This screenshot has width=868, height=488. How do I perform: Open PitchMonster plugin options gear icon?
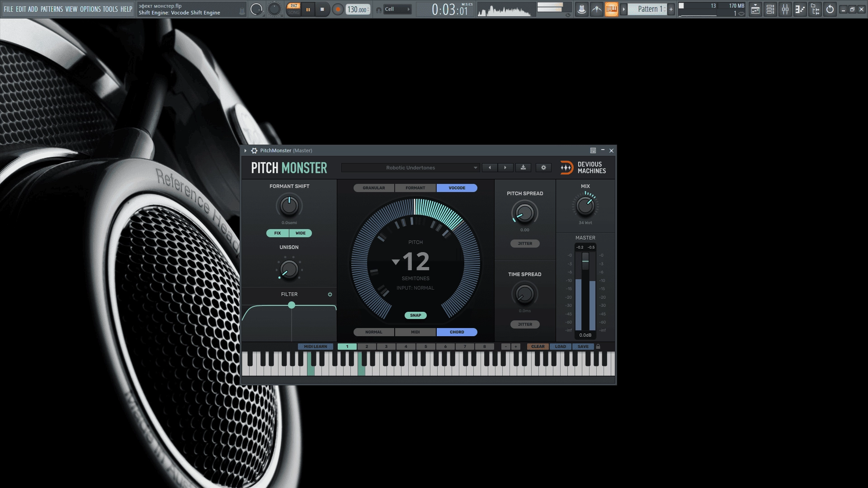coord(254,150)
